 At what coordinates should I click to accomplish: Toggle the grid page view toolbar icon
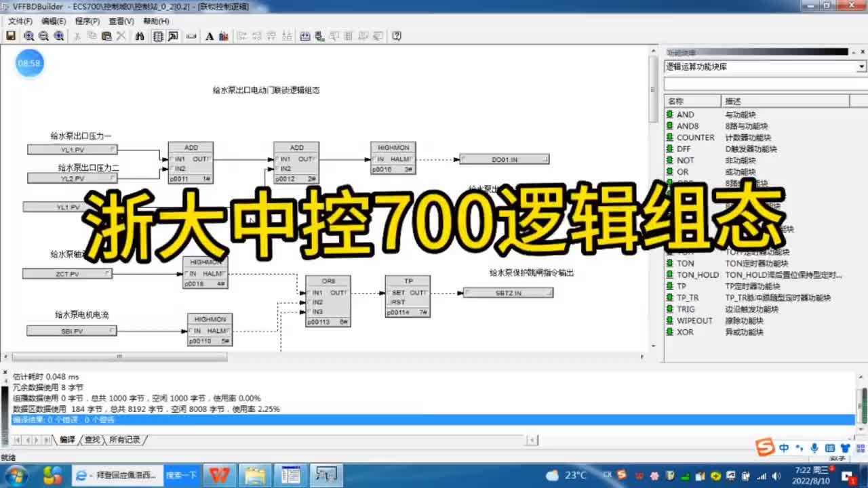(x=158, y=36)
